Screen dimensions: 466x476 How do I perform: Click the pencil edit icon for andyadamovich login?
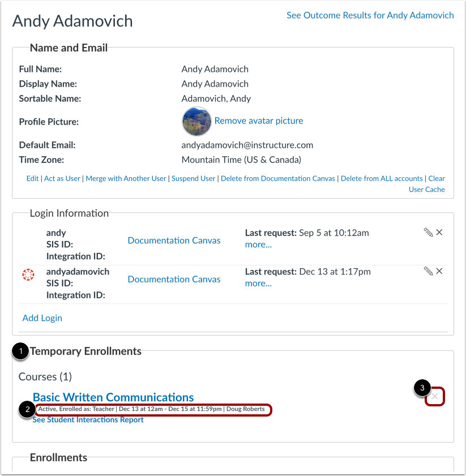click(x=429, y=271)
